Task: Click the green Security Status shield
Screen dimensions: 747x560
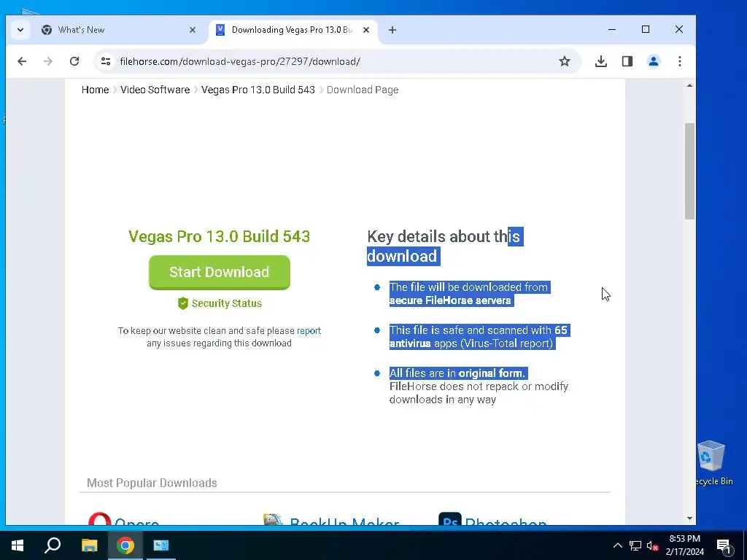Action: (183, 303)
